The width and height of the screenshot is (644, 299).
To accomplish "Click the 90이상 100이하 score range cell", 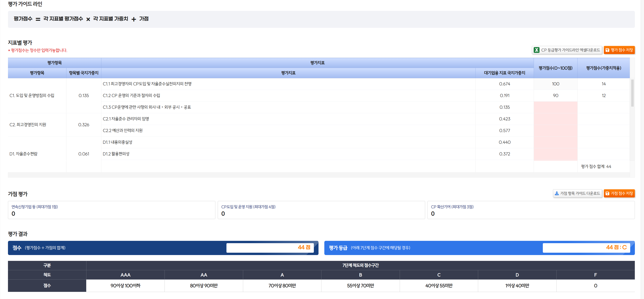I will (125, 286).
